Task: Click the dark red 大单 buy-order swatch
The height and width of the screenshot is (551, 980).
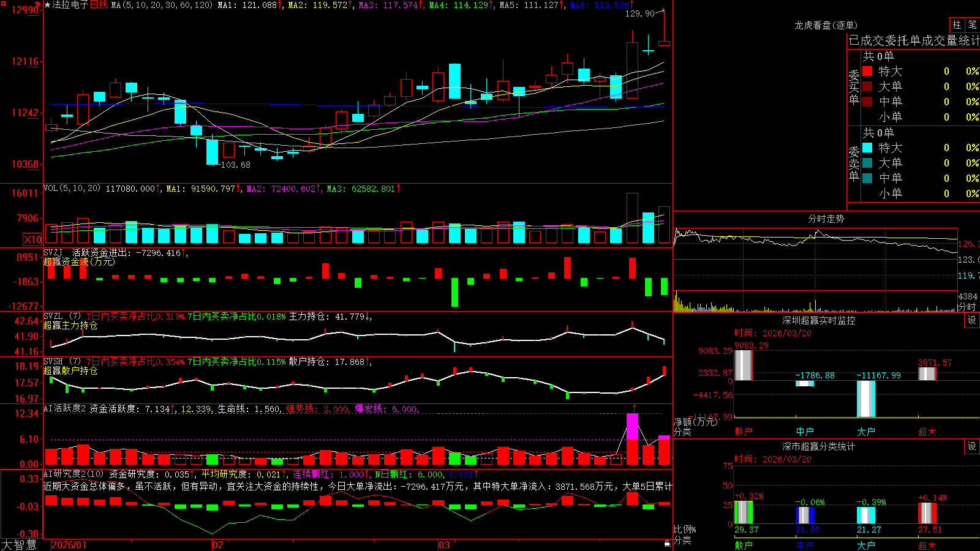Action: [867, 86]
